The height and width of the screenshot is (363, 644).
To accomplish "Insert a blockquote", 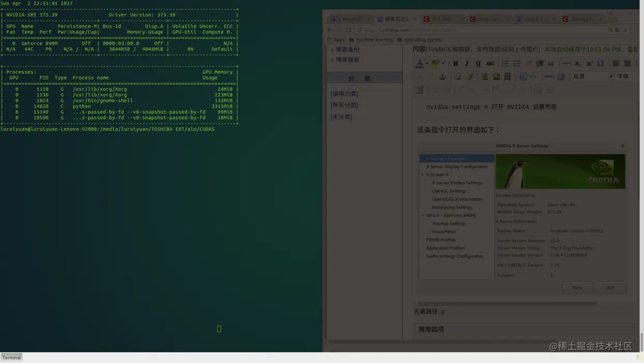I will 551,63.
